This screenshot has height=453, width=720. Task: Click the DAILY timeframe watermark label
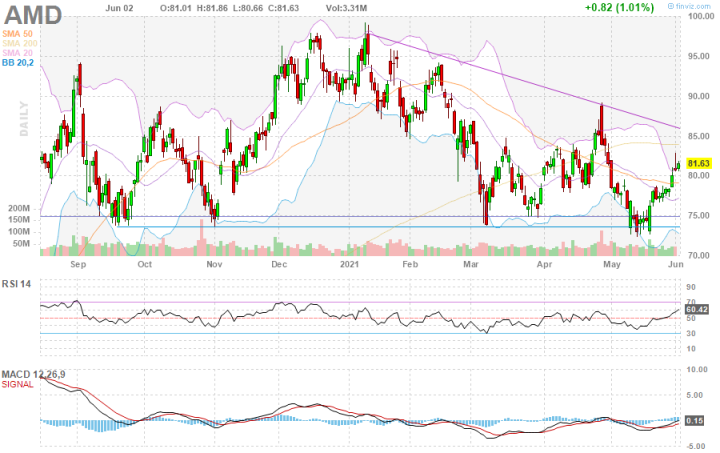pos(24,119)
